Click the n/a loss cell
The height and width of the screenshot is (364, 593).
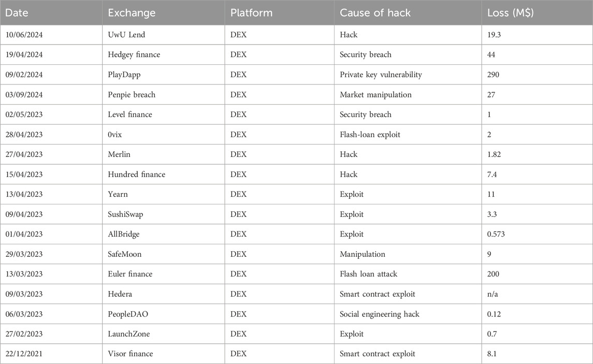(x=494, y=294)
